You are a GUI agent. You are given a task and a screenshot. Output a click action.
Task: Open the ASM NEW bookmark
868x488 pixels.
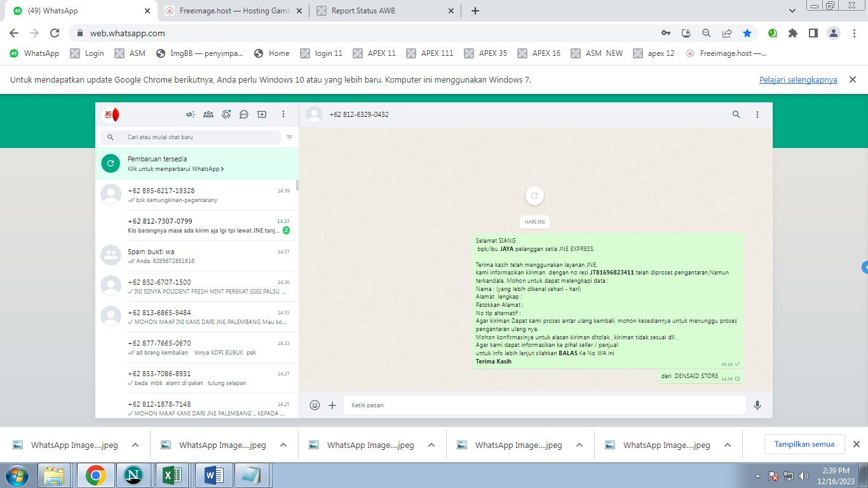click(597, 53)
